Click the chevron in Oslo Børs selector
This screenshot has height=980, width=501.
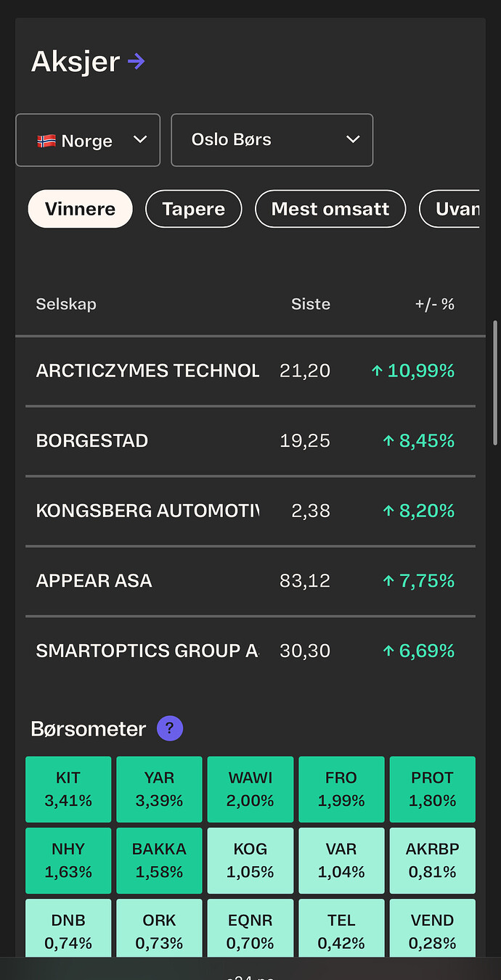coord(353,140)
